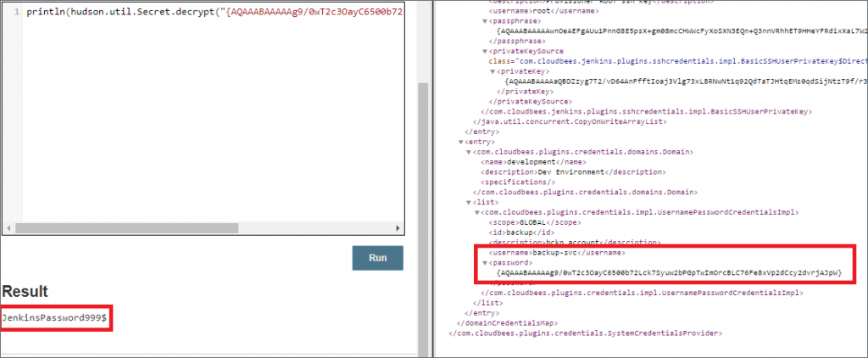Image resolution: width=868 pixels, height=358 pixels.
Task: Collapse the passphrase XML node
Action: tap(486, 21)
